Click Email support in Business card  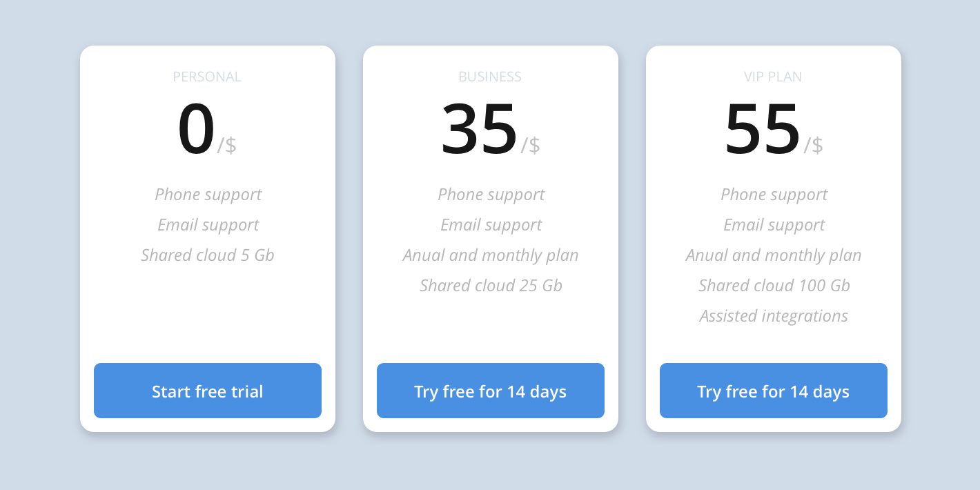[x=491, y=225]
